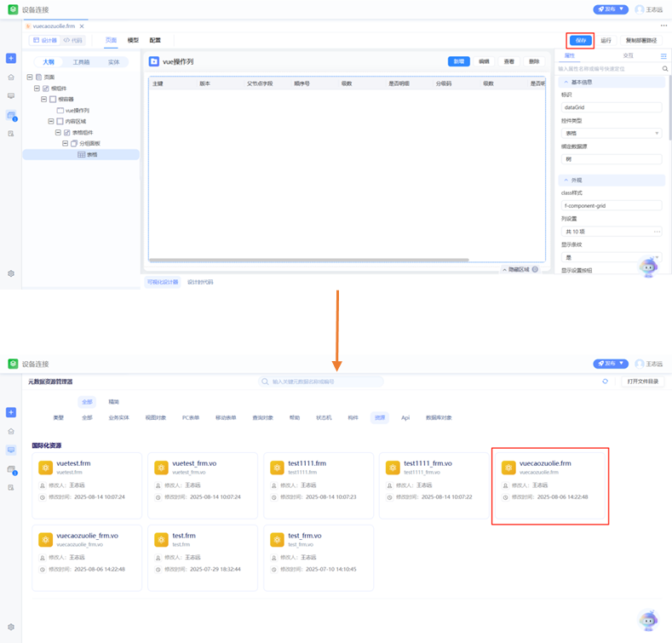Collapse the 内容区域 tree node
The width and height of the screenshot is (672, 643).
click(51, 121)
